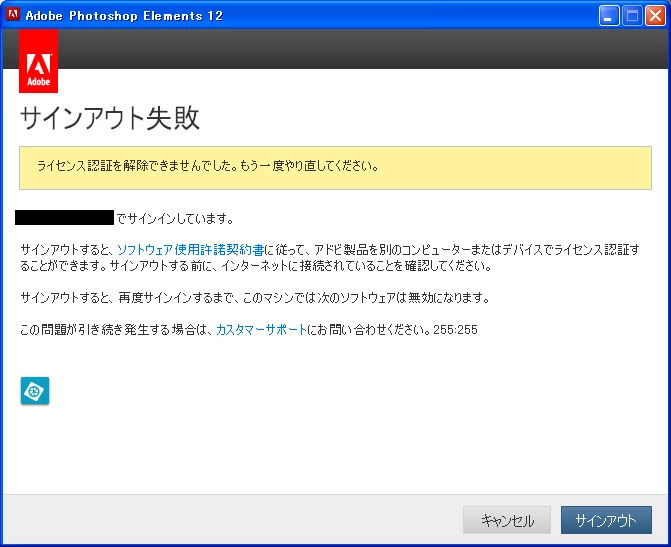Click the でサインインしています text
This screenshot has height=547, width=671.
pyautogui.click(x=175, y=219)
